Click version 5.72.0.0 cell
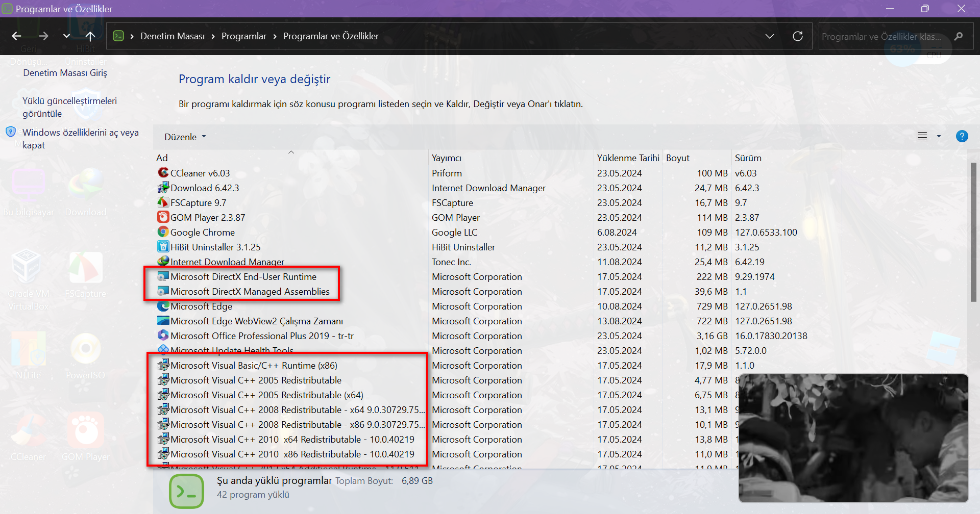The image size is (980, 514). tap(750, 350)
